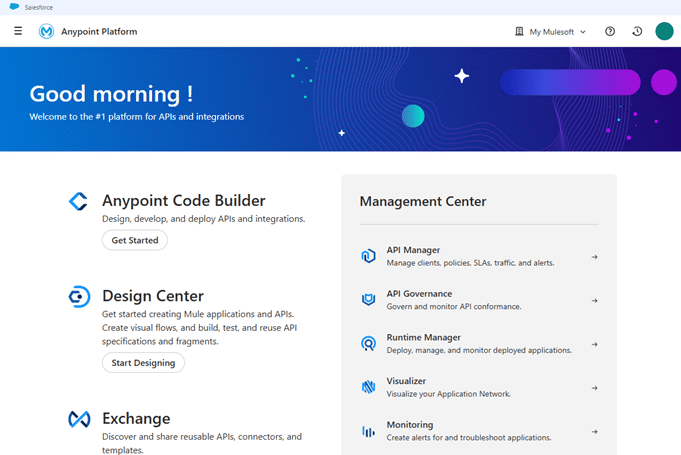Open Monitoring in Management Center
This screenshot has width=681, height=455.
pos(409,425)
